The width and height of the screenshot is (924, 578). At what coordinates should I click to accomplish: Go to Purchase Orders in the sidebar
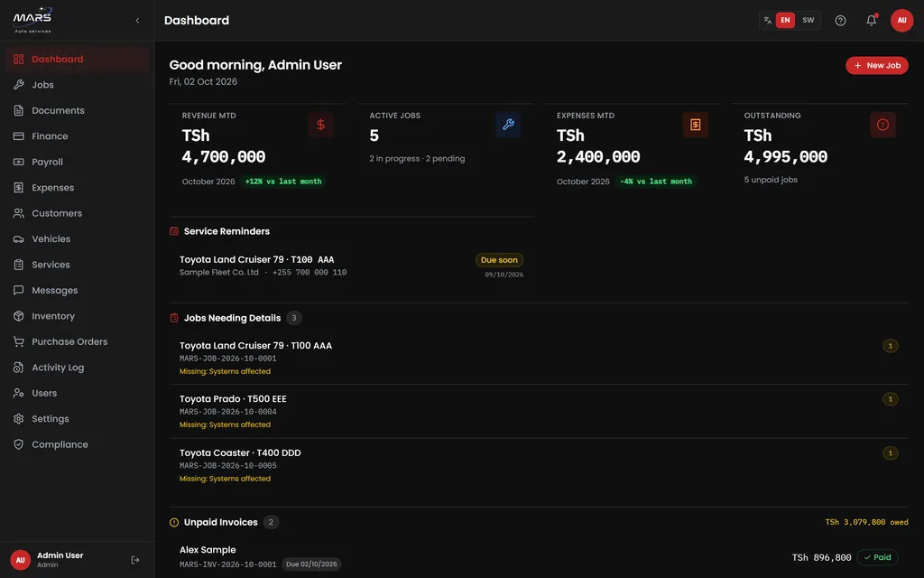point(78,341)
